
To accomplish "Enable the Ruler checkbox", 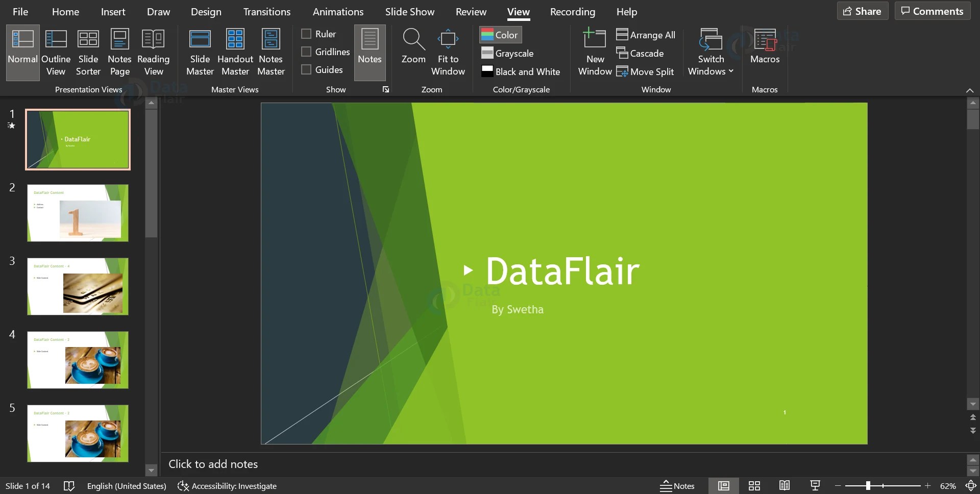I will pyautogui.click(x=306, y=33).
